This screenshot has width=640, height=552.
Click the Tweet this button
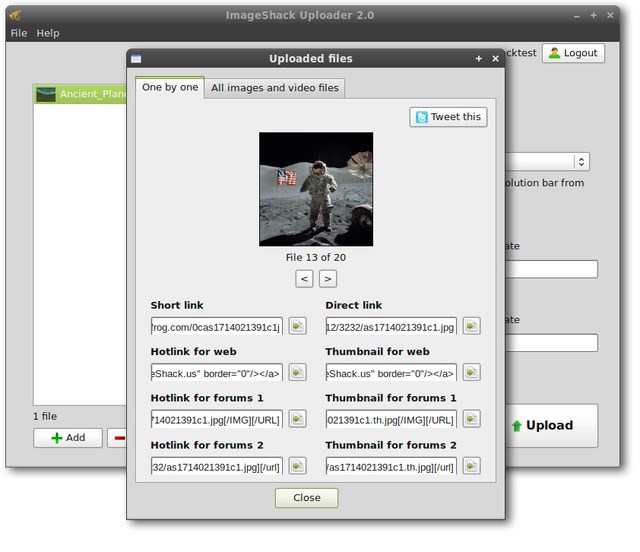pyautogui.click(x=448, y=117)
